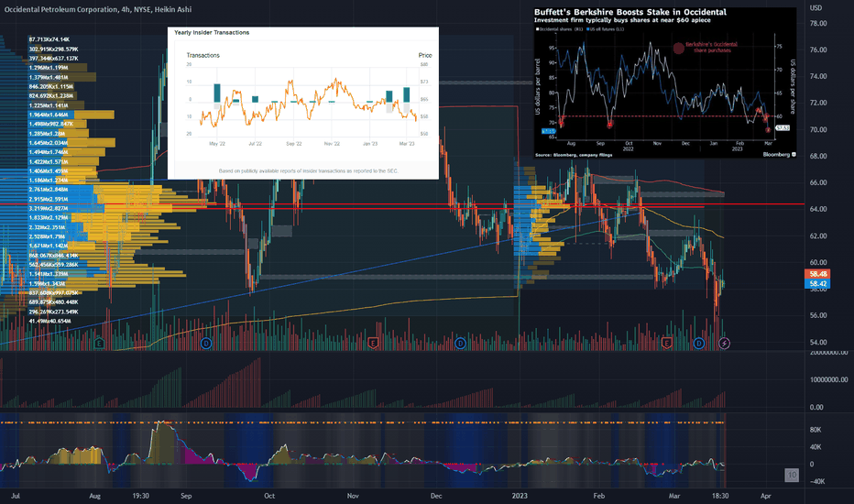
Task: Click volume profile row 1.964Mx1.646M
Action: coord(49,115)
